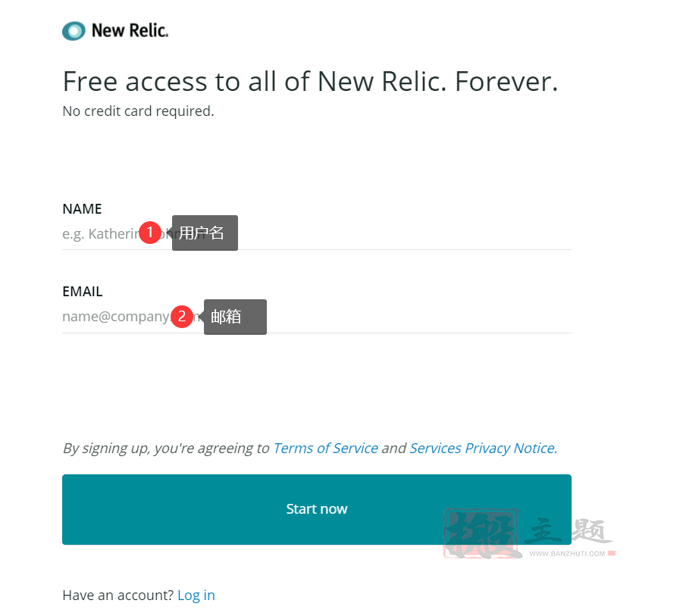Click the Start now button
Viewport: 680px width, 616px height.
[317, 509]
